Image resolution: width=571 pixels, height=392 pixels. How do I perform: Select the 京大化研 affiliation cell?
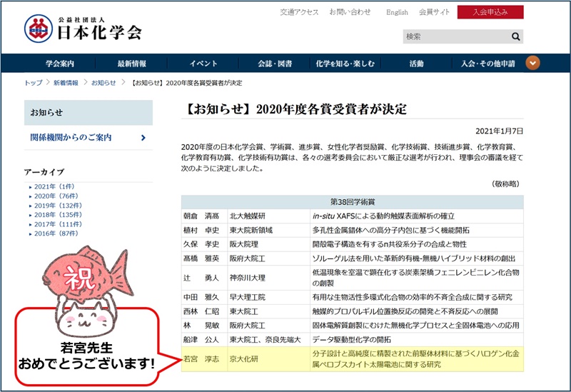pyautogui.click(x=269, y=359)
